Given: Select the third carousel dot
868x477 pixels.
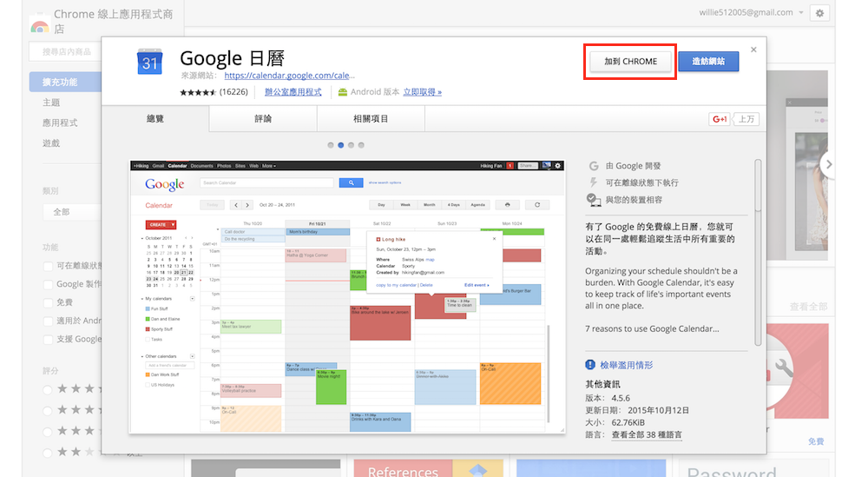Looking at the screenshot, I should coord(351,145).
